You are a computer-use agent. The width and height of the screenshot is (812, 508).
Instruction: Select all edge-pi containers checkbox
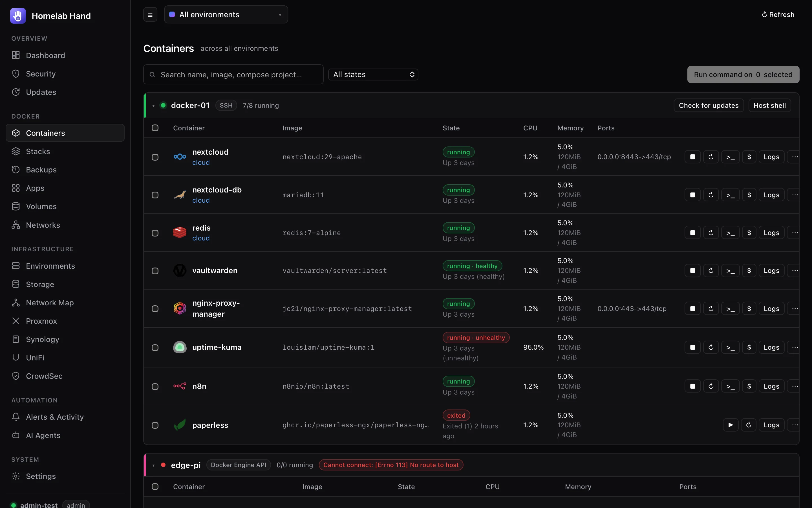point(155,487)
